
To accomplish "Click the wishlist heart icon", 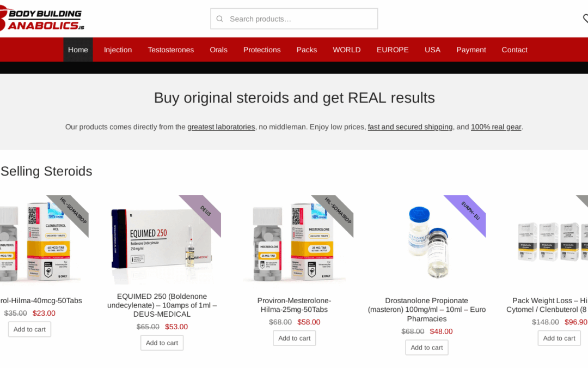I will tap(585, 19).
